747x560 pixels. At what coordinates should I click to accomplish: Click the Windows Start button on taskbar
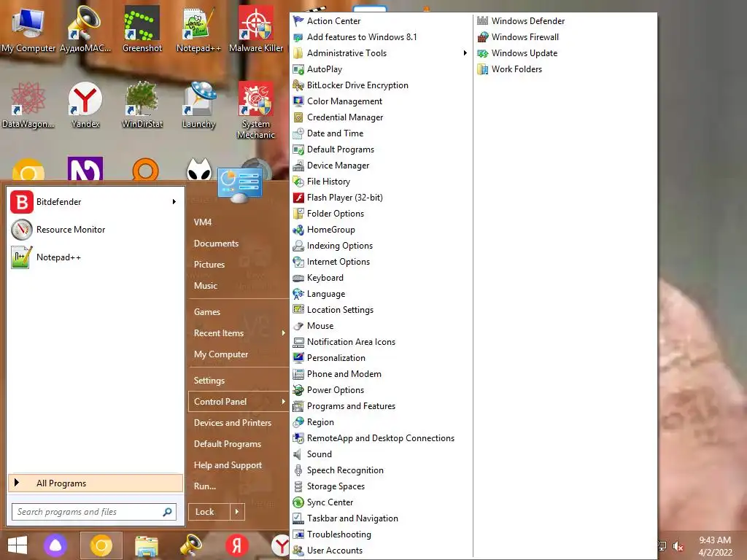(18, 545)
